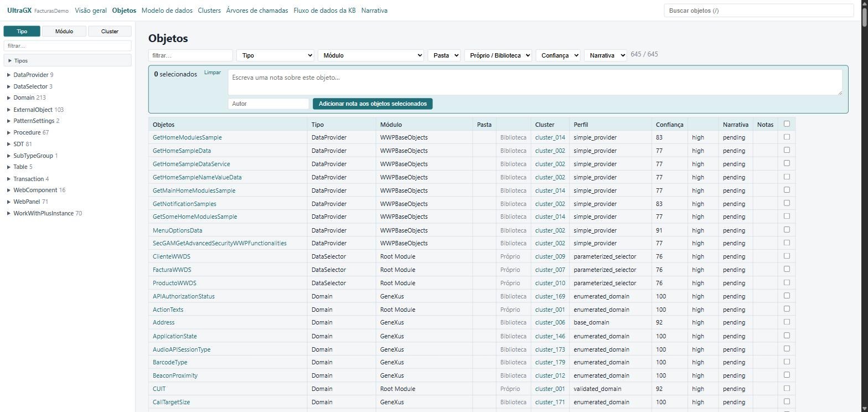Check the box for FacturaWWDS row
Screen dimensions: 868x412
coord(787,269)
